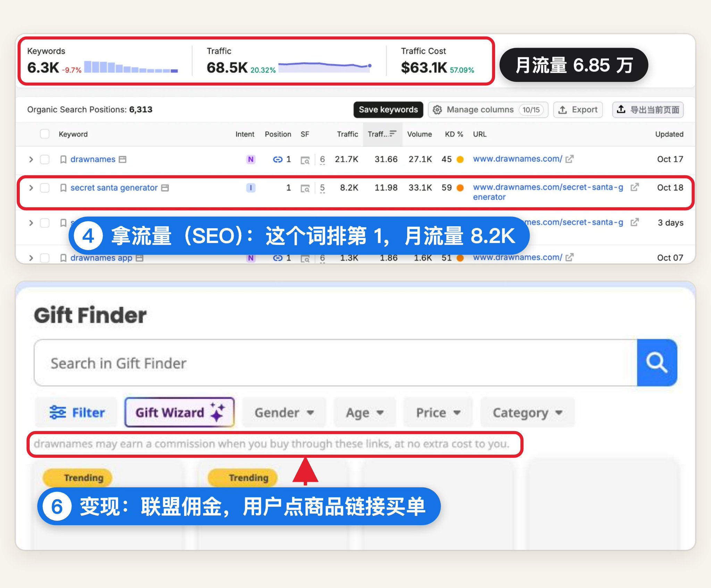Screen dimensions: 711x588
Task: Sort by the Traffic column header
Action: tap(347, 134)
